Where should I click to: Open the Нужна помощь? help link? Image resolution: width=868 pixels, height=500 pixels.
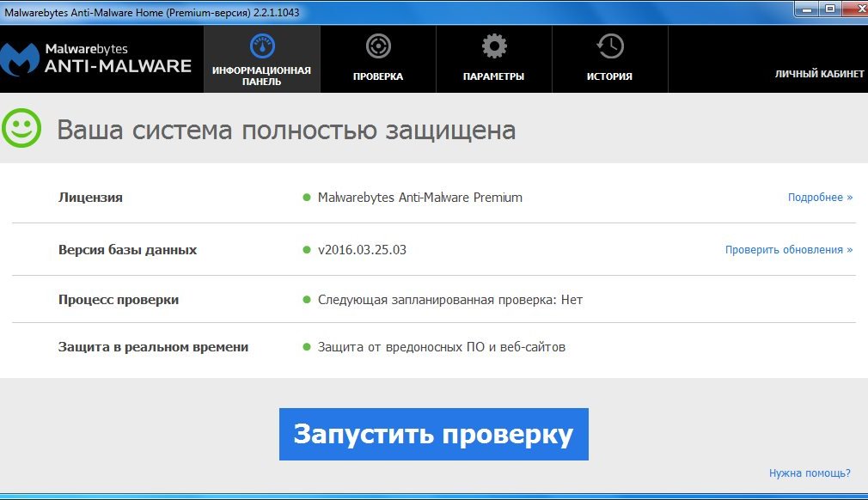coord(810,473)
